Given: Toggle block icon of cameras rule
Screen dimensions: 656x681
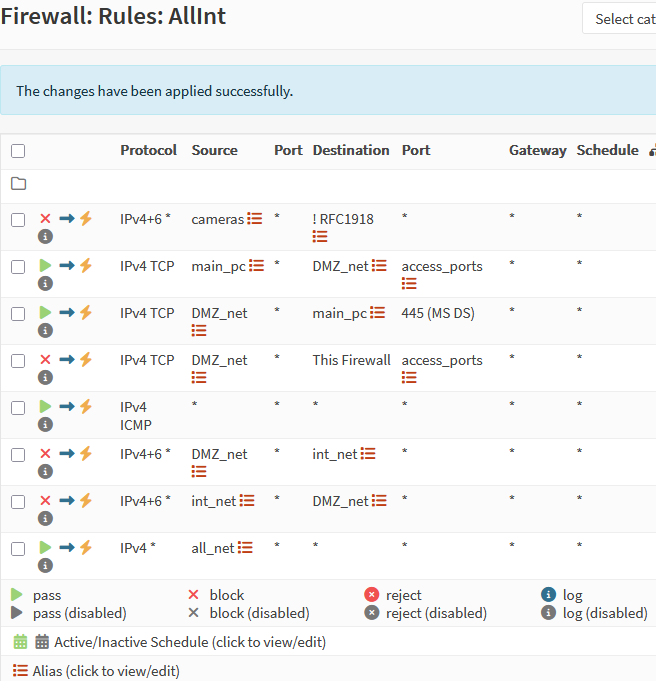Looking at the screenshot, I should point(45,218).
